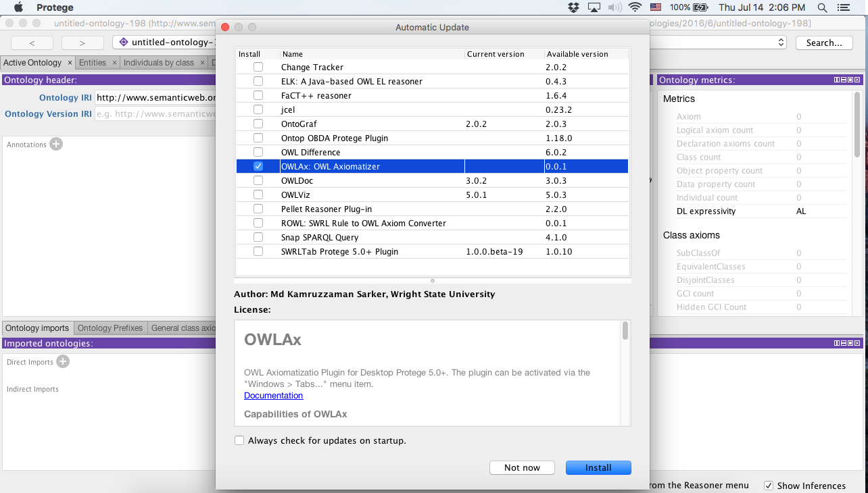868x493 pixels.
Task: Click the Install button
Action: pyautogui.click(x=598, y=467)
